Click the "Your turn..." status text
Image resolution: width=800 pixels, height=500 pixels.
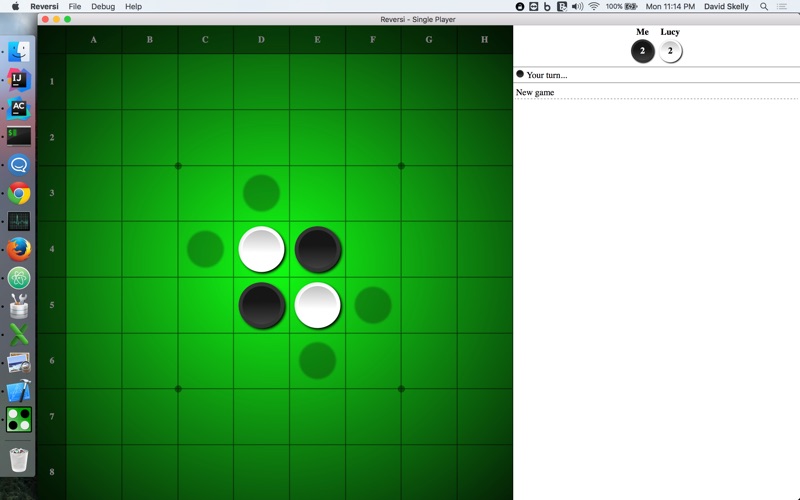click(546, 75)
